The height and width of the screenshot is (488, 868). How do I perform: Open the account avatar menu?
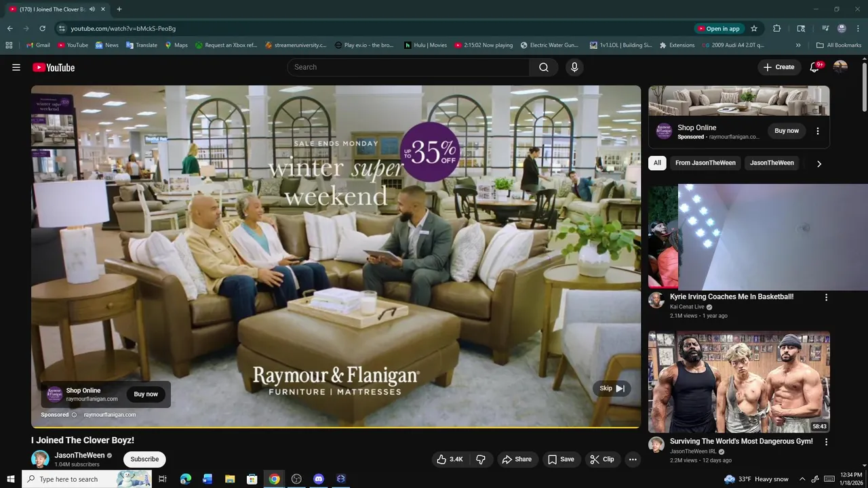840,67
